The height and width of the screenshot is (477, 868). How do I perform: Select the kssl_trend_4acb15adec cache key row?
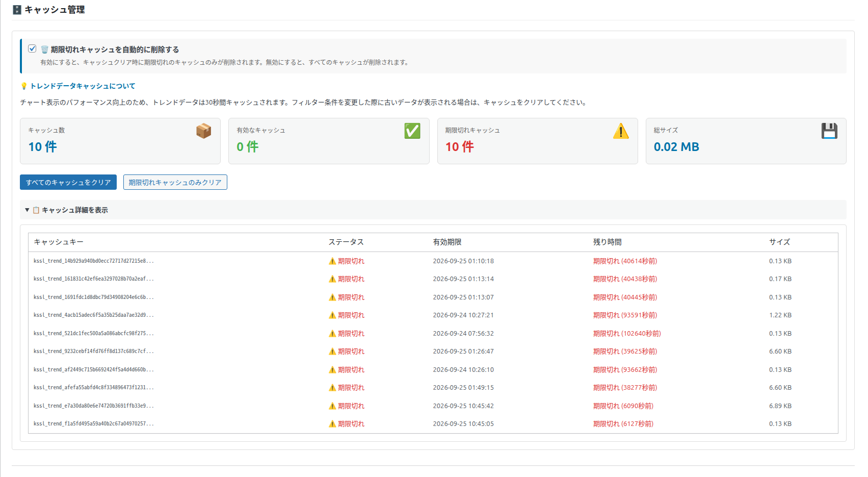click(x=433, y=315)
